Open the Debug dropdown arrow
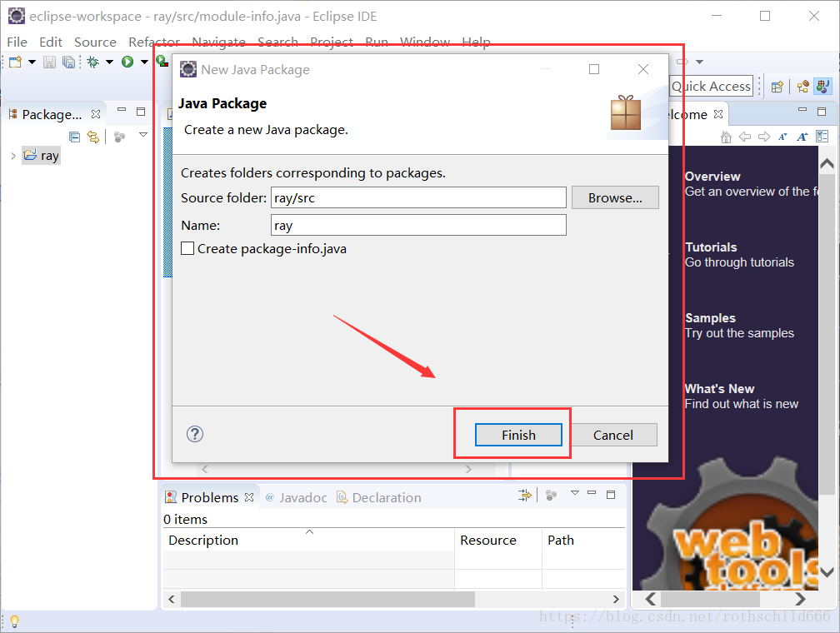This screenshot has height=633, width=840. (110, 62)
